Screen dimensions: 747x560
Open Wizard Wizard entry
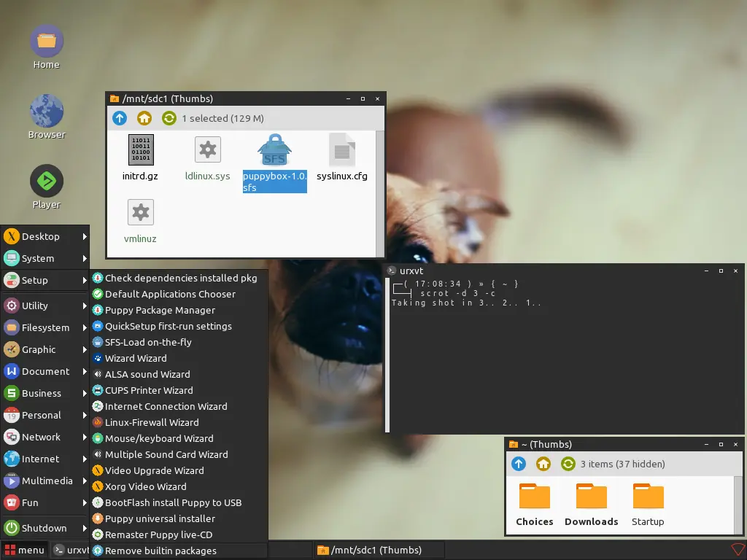(179, 359)
